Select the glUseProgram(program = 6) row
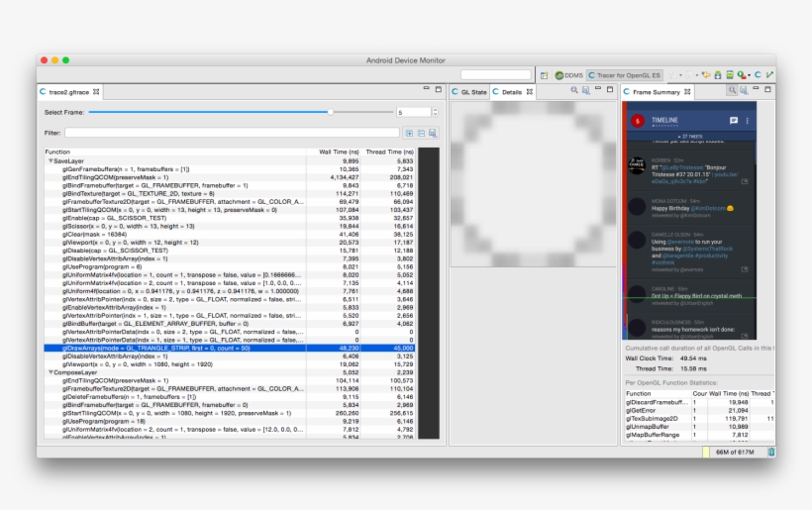Screen dimensions: 812x510 click(230, 266)
